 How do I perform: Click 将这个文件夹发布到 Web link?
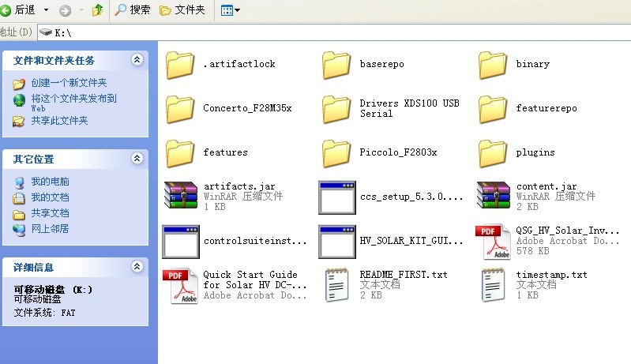pyautogui.click(x=73, y=103)
